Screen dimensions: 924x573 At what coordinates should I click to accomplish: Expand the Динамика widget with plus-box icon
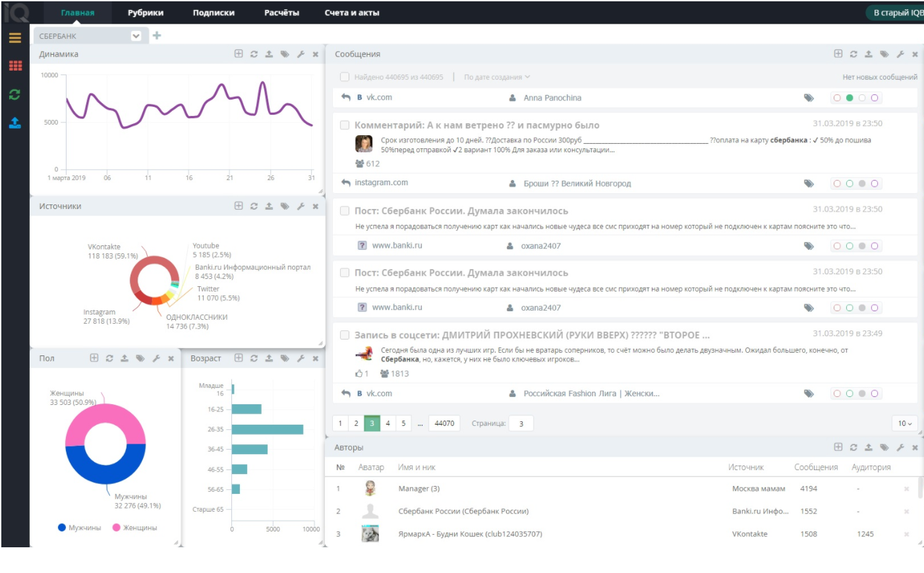239,54
